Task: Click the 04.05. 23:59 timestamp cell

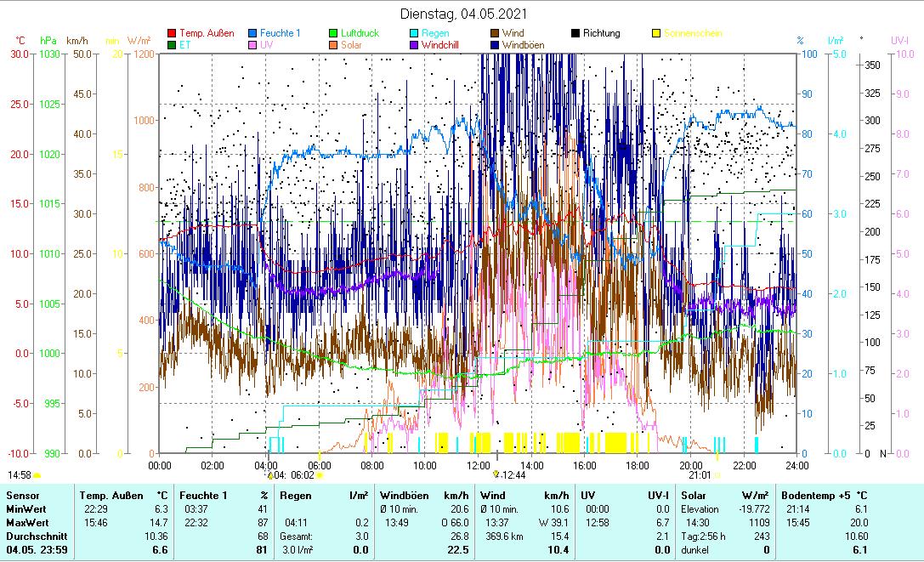Action: (37, 550)
